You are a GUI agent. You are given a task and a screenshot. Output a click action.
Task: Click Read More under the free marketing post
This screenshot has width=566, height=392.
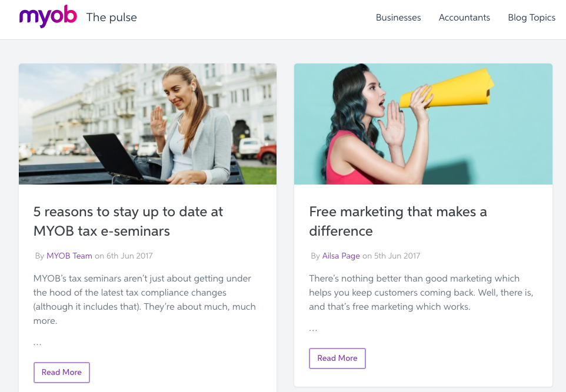click(x=337, y=358)
